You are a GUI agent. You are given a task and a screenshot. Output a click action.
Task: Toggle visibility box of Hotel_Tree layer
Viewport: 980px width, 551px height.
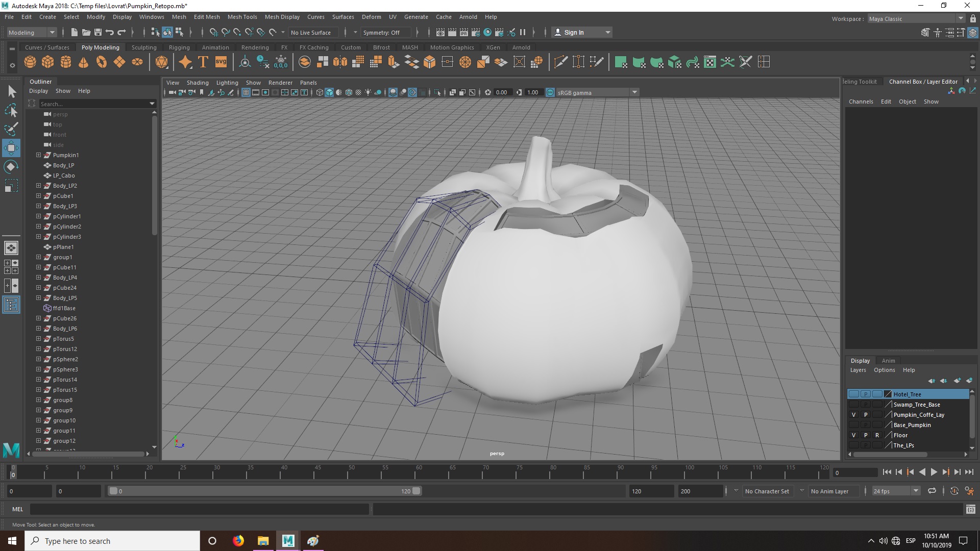tap(853, 394)
